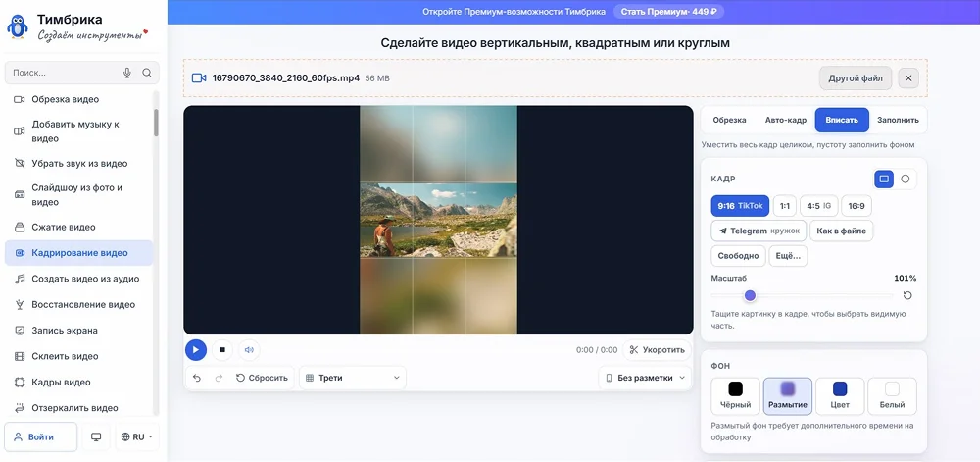Click the icon next to Восстановление видео

(x=20, y=304)
